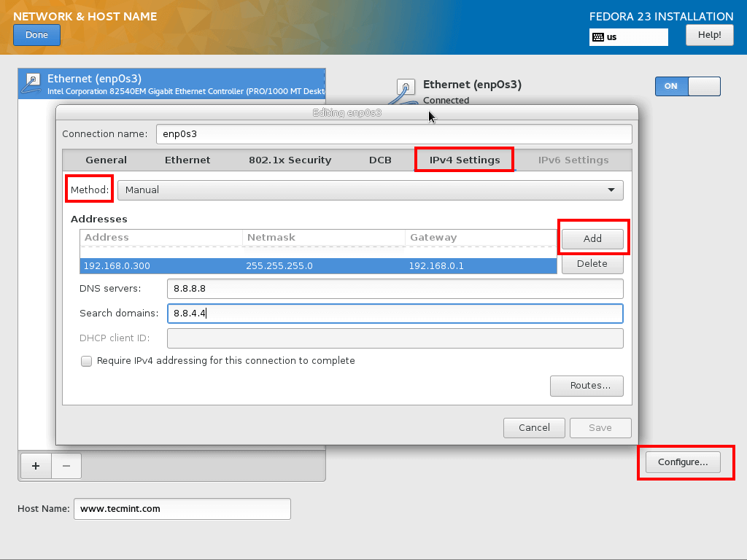Cancel the connection editing dialog
The width and height of the screenshot is (747, 560).
pyautogui.click(x=534, y=428)
